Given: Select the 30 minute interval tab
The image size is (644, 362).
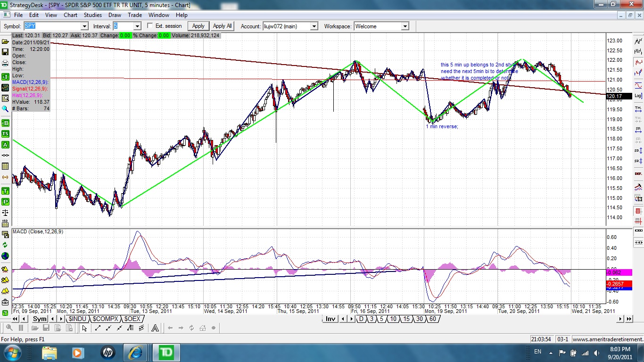Looking at the screenshot, I should pos(420,319).
